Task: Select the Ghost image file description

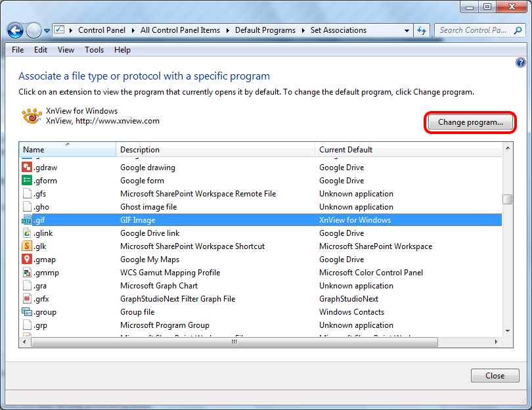Action: pos(148,207)
